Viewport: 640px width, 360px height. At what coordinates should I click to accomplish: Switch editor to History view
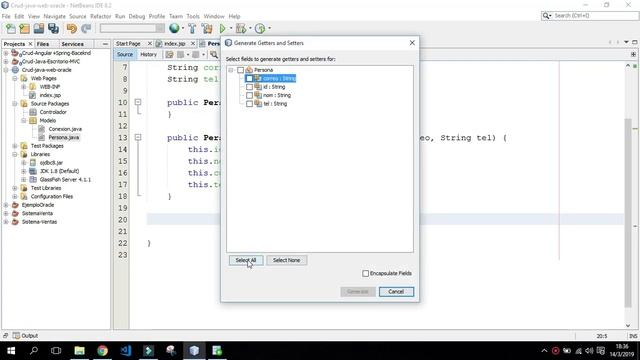coord(149,54)
